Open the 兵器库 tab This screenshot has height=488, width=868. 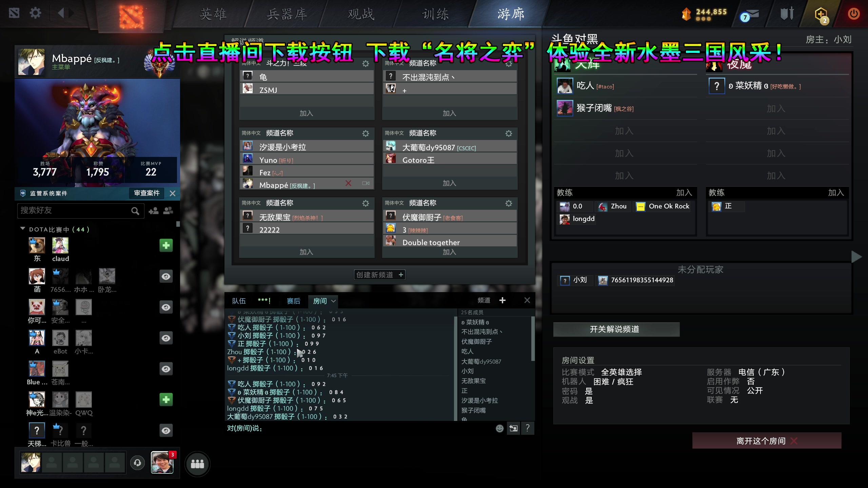coord(287,14)
